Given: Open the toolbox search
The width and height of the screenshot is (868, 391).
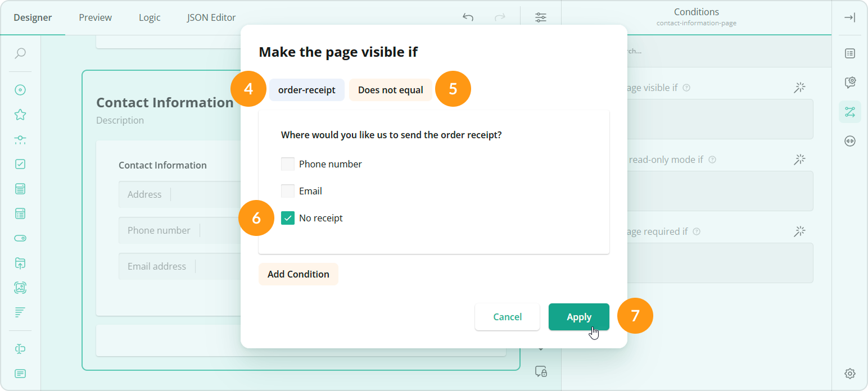Looking at the screenshot, I should (x=20, y=53).
